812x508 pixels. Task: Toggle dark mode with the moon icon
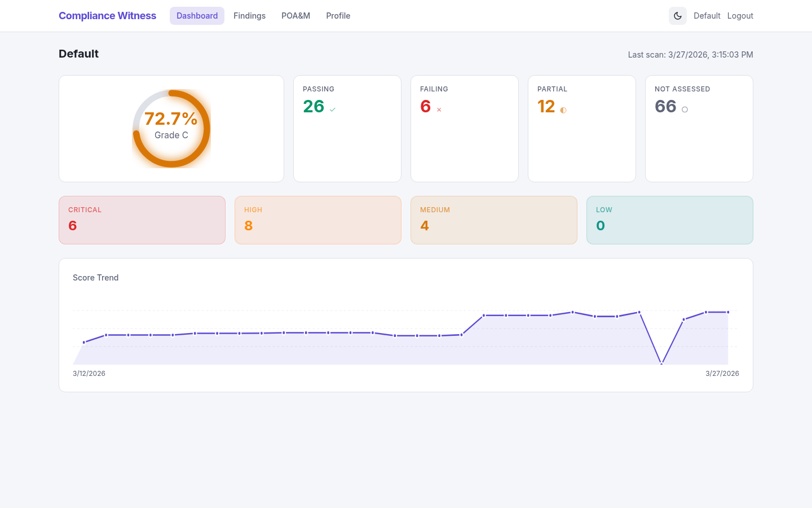pos(677,16)
